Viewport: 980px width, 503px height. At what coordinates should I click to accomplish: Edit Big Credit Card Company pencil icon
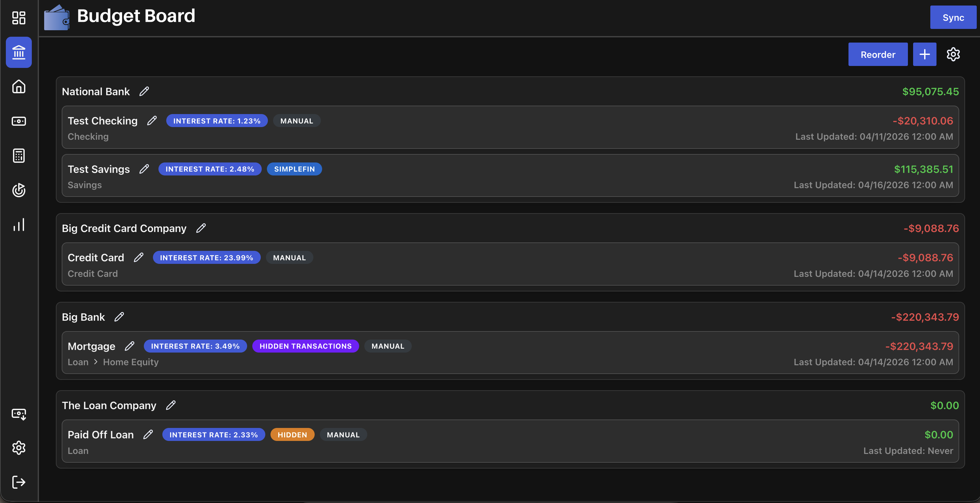click(201, 228)
